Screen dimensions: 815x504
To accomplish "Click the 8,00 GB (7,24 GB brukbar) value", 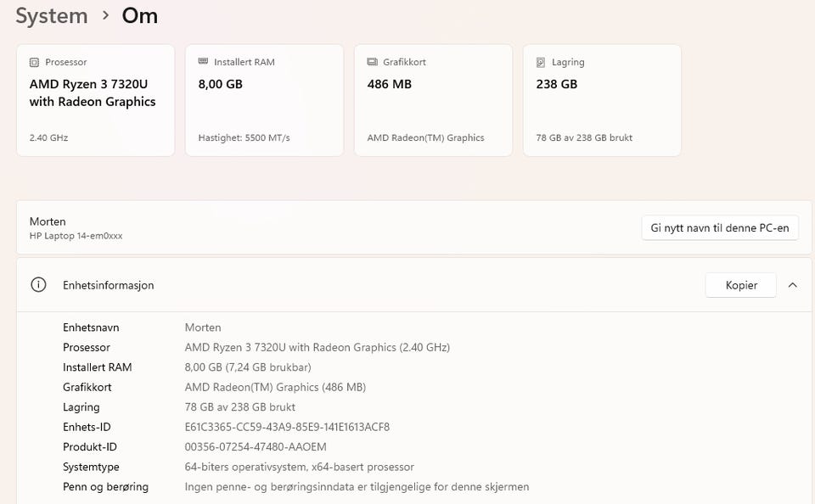I will pos(248,367).
